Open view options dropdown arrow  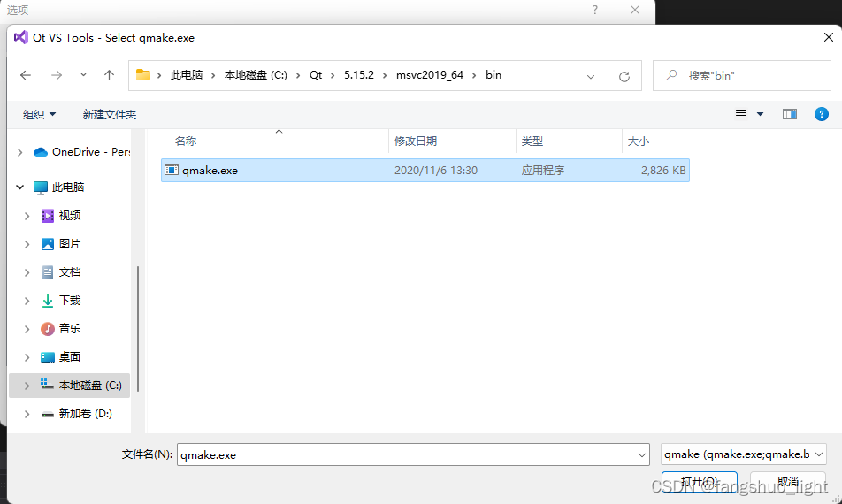[760, 114]
